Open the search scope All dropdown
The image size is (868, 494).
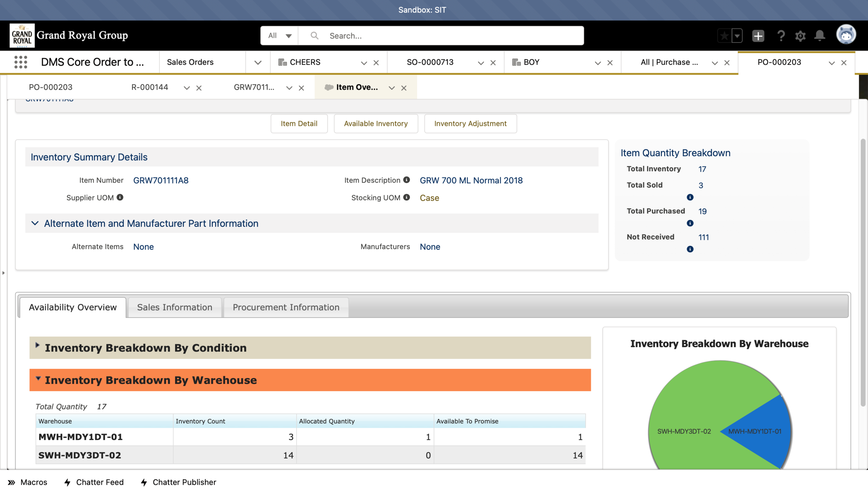click(x=280, y=35)
